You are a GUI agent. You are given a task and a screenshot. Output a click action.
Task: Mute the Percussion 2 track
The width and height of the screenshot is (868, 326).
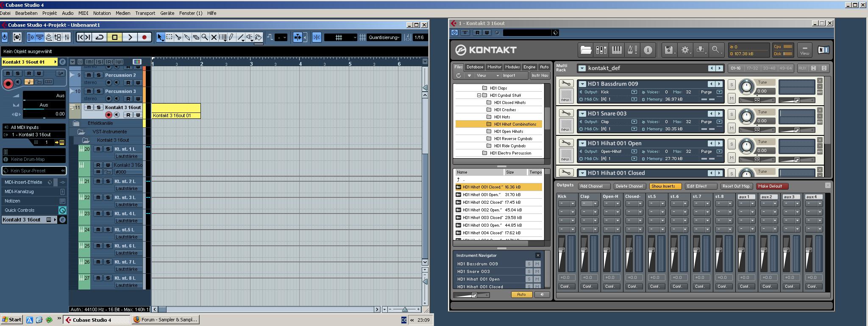(x=89, y=75)
